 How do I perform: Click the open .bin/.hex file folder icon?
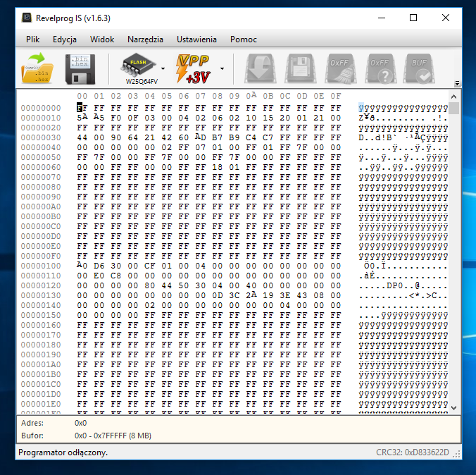pyautogui.click(x=38, y=68)
